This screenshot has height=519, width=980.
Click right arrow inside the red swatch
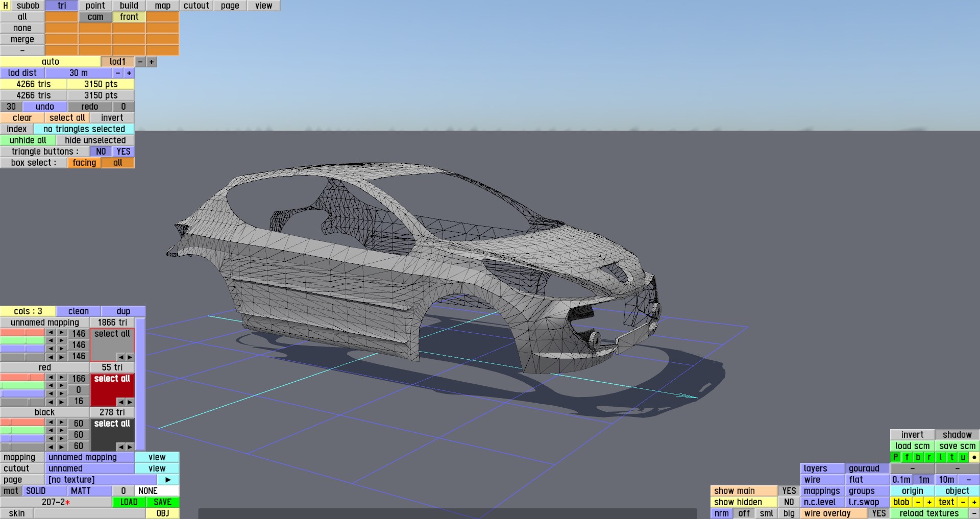pos(130,402)
